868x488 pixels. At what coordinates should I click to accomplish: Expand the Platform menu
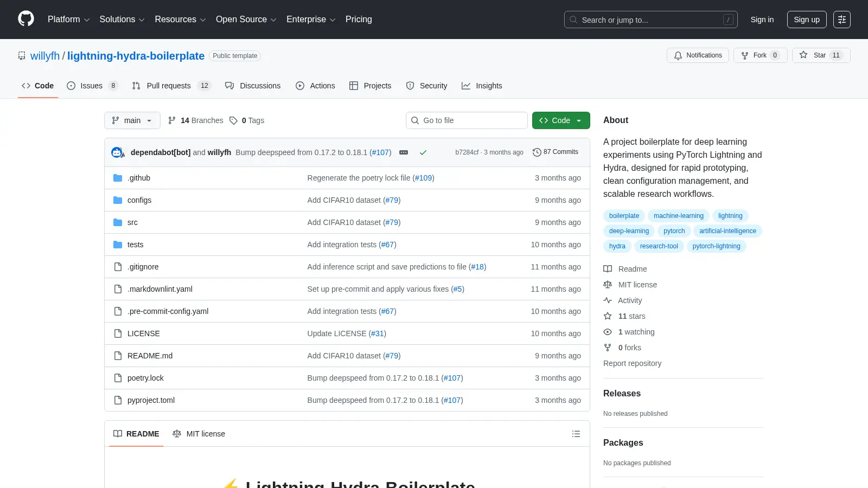68,20
